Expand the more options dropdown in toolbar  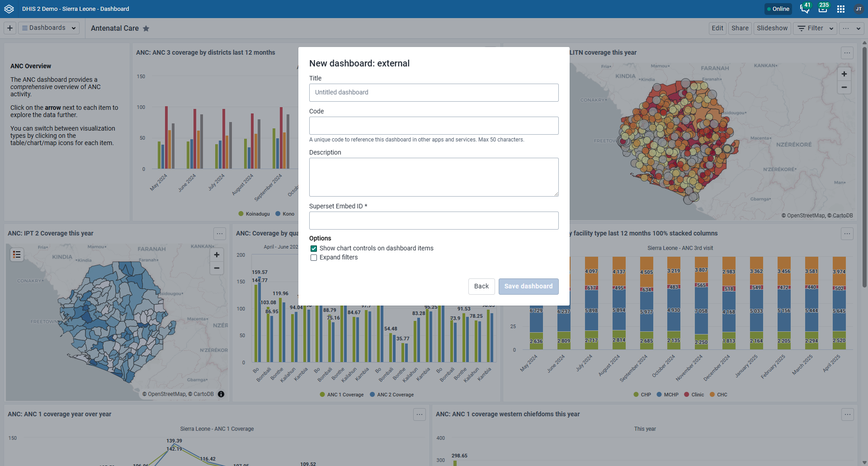coord(852,28)
